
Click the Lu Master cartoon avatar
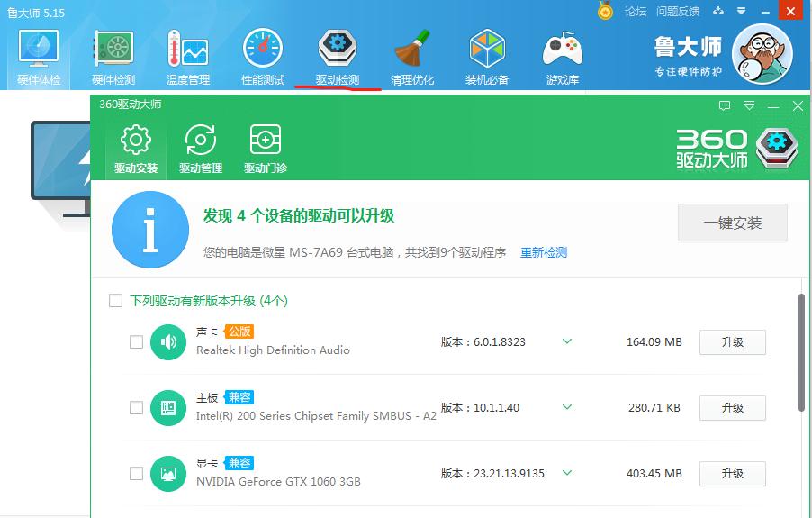(762, 54)
